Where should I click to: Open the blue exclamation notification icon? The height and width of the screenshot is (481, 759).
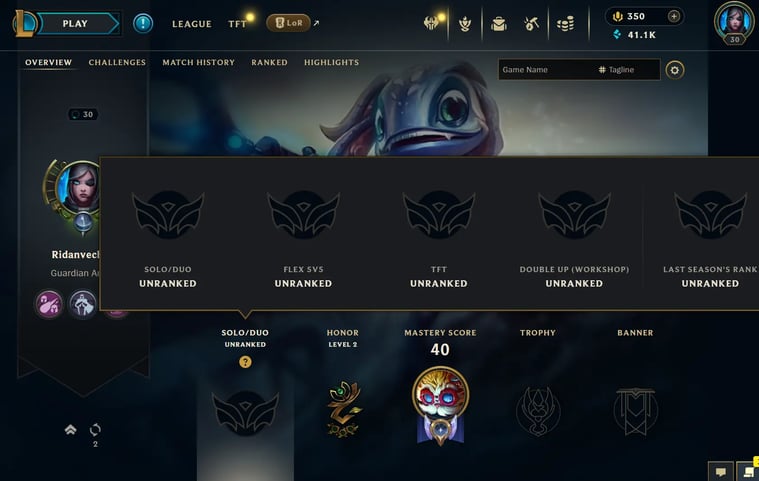point(143,23)
